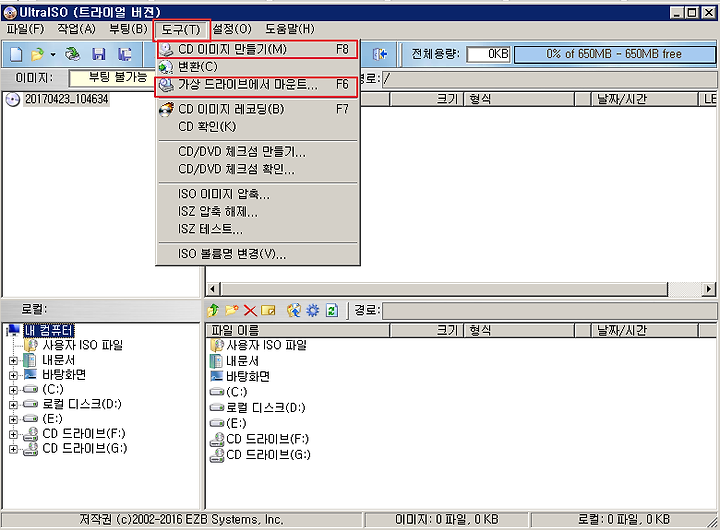The image size is (720, 530).
Task: Click the red X delete icon
Action: pos(250,311)
